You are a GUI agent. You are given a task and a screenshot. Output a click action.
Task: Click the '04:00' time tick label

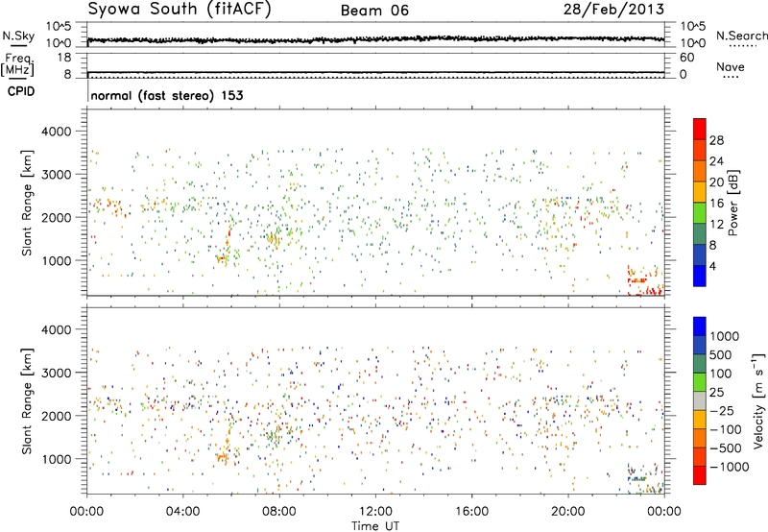[x=183, y=512]
